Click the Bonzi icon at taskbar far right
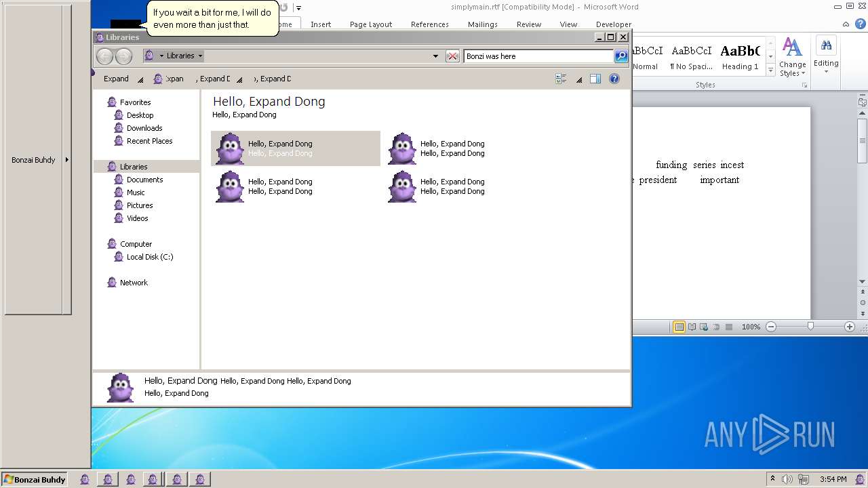Screen dimensions: 868x488 tap(860, 479)
